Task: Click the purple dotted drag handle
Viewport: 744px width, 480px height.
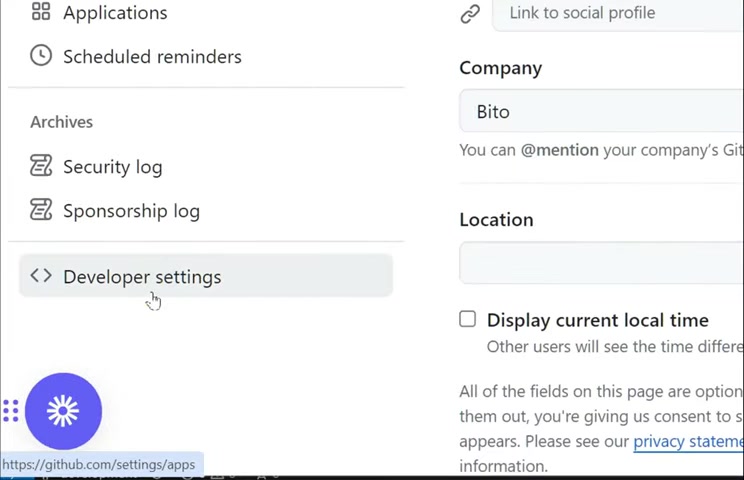Action: [10, 411]
